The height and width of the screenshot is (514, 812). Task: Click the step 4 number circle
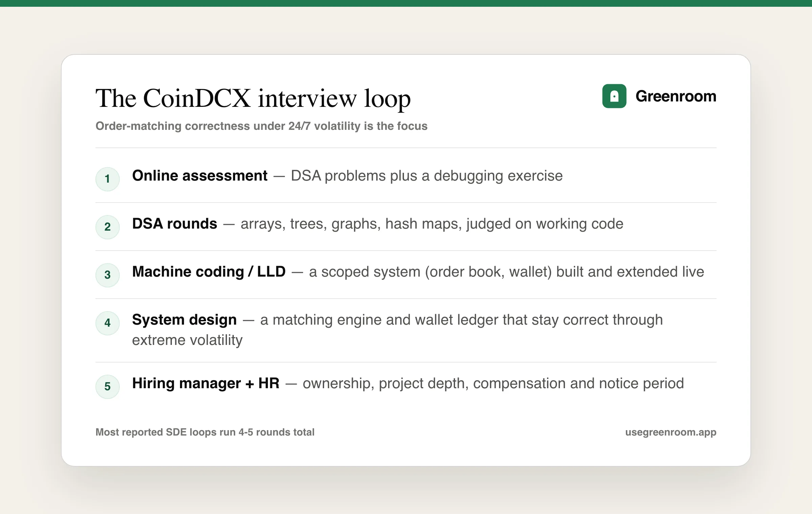click(x=108, y=323)
